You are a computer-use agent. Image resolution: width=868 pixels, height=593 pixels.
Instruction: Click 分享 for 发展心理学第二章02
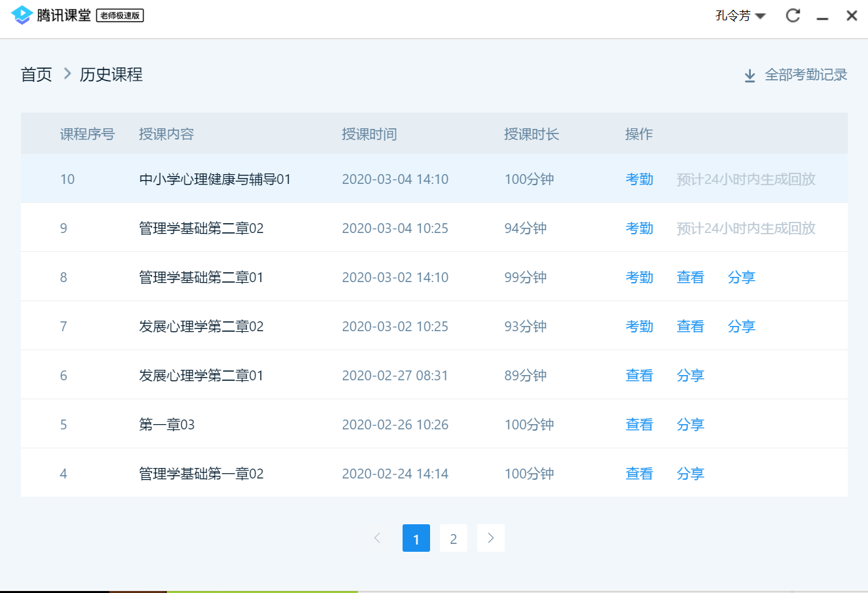click(x=741, y=327)
